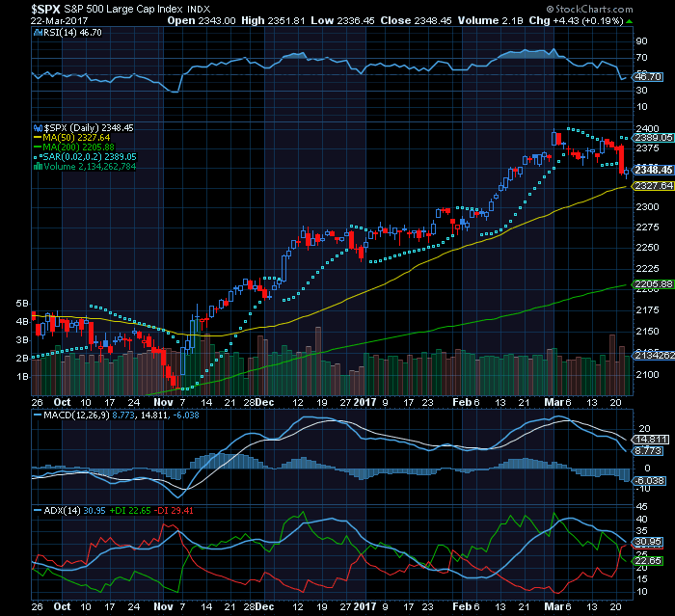Click the -6.038 MACD histogram value tag
This screenshot has height=616, width=675.
pyautogui.click(x=648, y=481)
